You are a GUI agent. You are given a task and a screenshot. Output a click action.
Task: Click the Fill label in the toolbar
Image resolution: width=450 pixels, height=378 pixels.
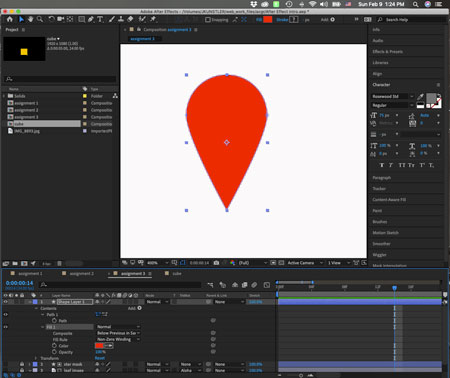coord(259,20)
